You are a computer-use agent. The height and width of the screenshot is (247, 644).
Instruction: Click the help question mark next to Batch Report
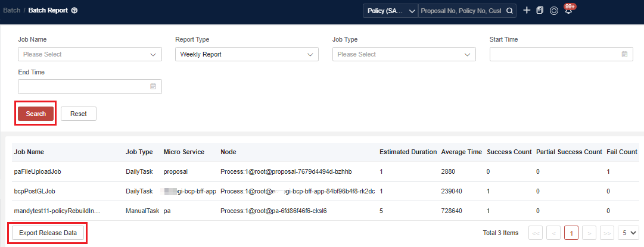click(x=74, y=11)
